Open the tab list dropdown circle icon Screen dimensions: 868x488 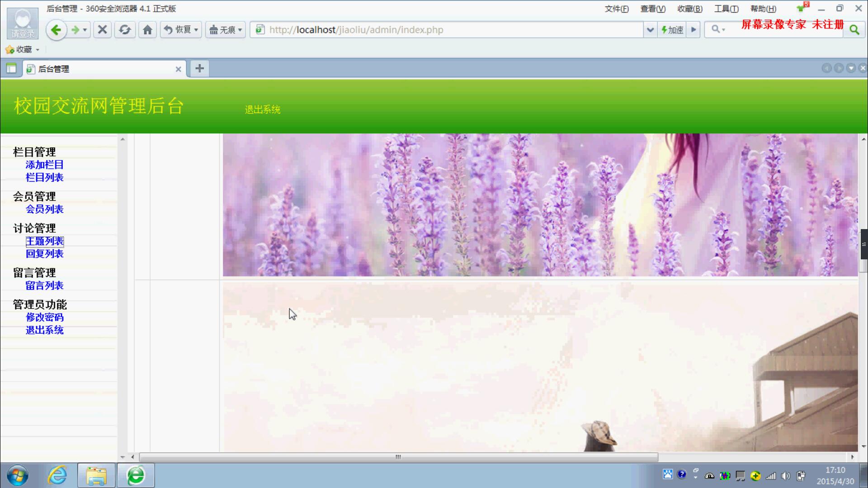pos(851,68)
